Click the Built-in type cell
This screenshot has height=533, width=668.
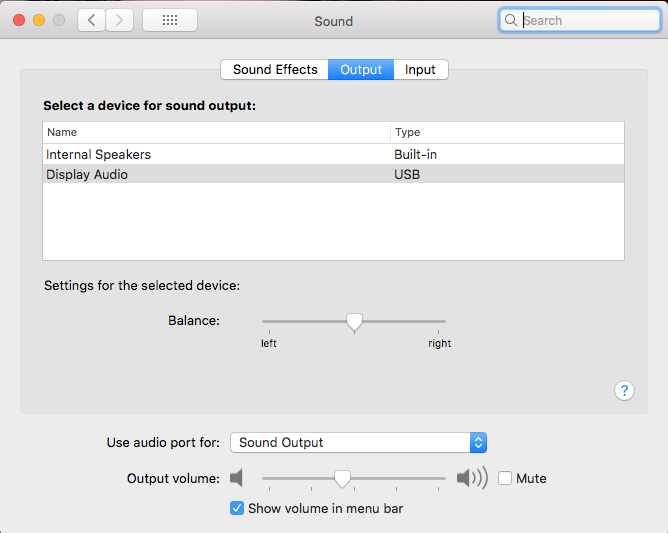tap(415, 154)
